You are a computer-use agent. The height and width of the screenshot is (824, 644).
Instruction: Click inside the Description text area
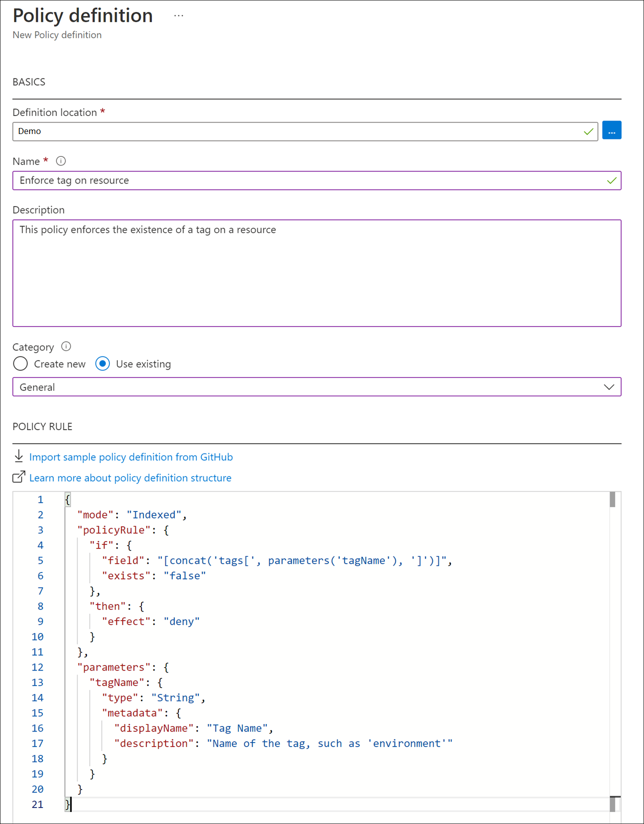[317, 273]
